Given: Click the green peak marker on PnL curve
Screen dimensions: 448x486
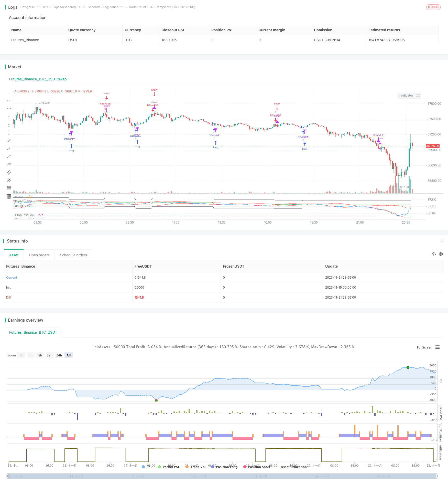Looking at the screenshot, I should coord(408,367).
